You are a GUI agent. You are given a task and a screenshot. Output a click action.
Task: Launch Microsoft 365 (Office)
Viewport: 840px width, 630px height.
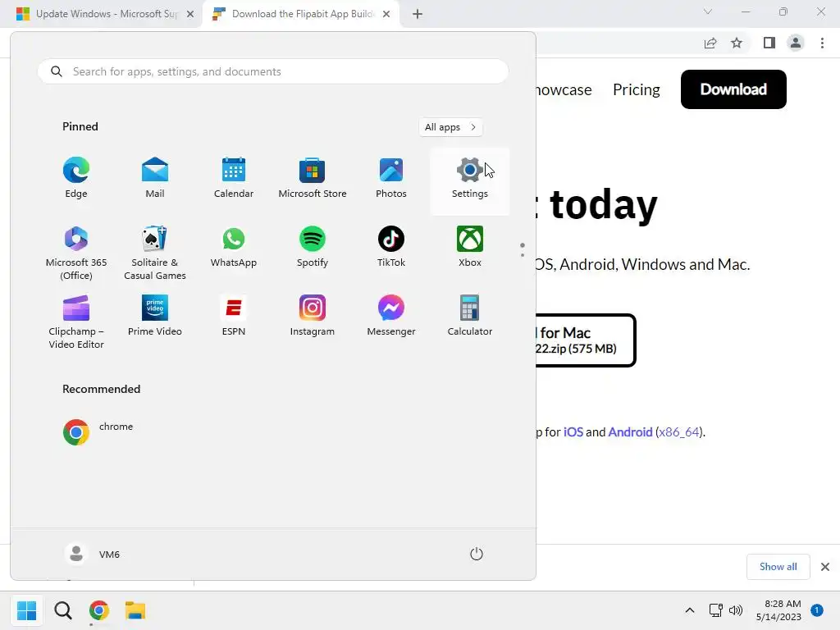pyautogui.click(x=76, y=253)
